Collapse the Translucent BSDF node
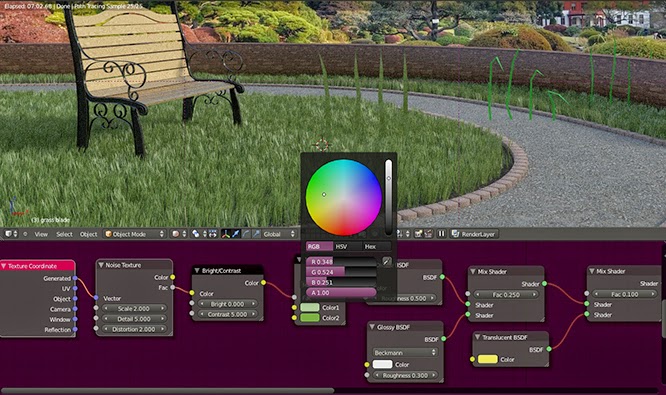This screenshot has width=666, height=395. coord(477,337)
